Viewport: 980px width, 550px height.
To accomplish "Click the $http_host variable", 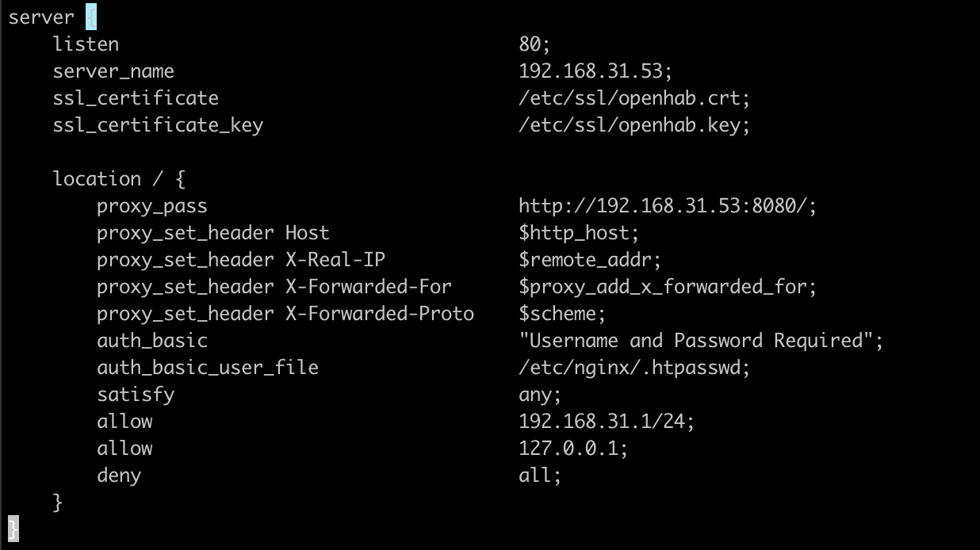I will tap(578, 233).
